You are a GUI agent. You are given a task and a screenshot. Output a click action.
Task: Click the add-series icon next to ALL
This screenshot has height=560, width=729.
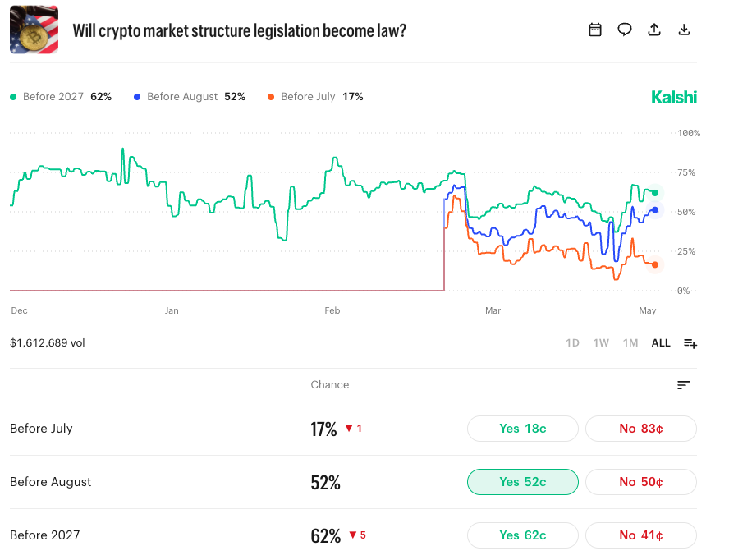coord(690,343)
